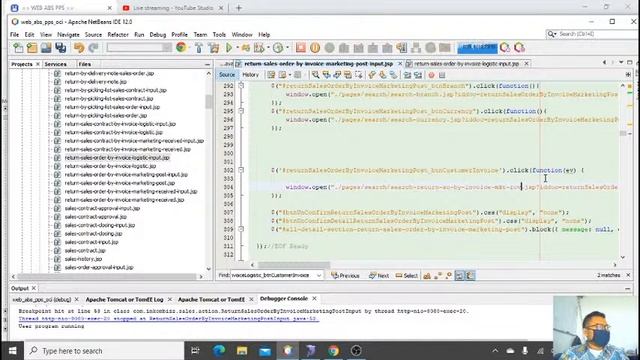
Task: Open the Find text history dropdown
Action: [x=319, y=276]
